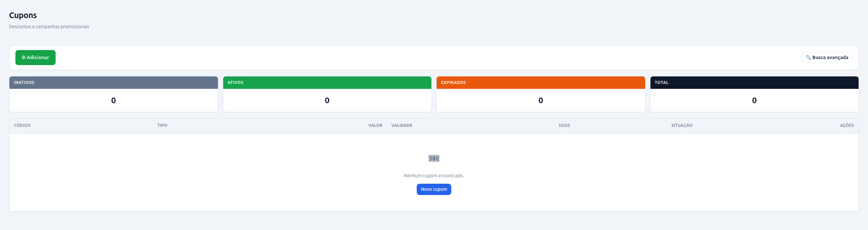The width and height of the screenshot is (868, 230).
Task: Click the Situação column header
Action: pyautogui.click(x=682, y=125)
